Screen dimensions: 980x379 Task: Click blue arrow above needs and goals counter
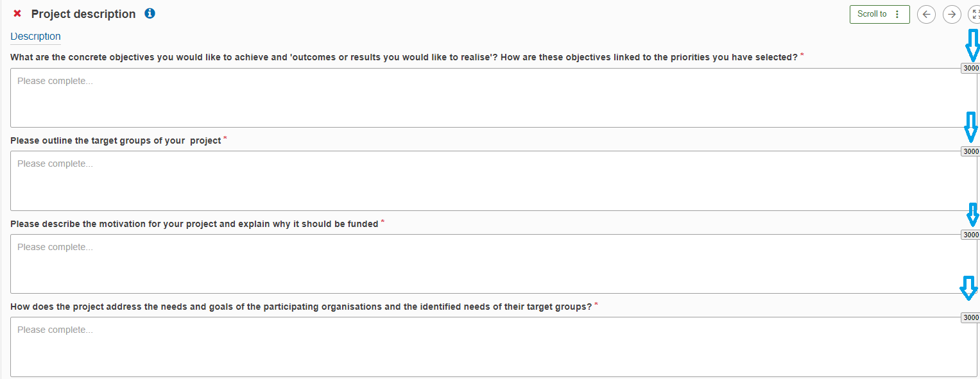(968, 289)
